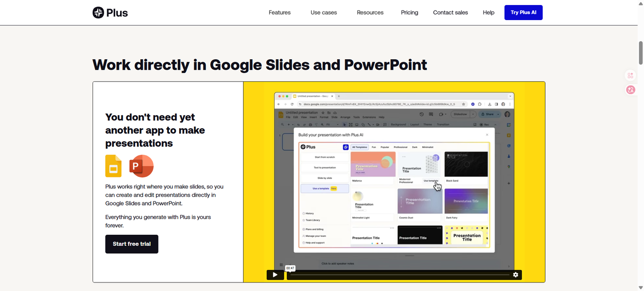The width and height of the screenshot is (644, 291).
Task: Click the video progress bar
Action: pyautogui.click(x=400, y=275)
